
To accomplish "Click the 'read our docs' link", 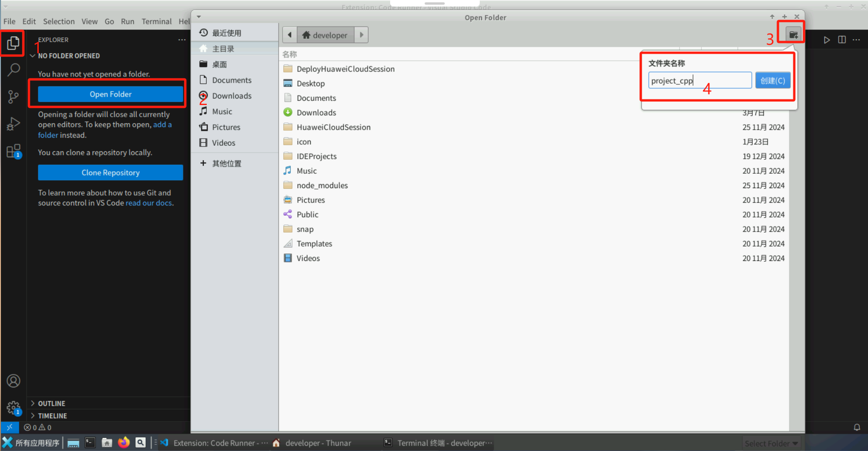I will (x=148, y=203).
